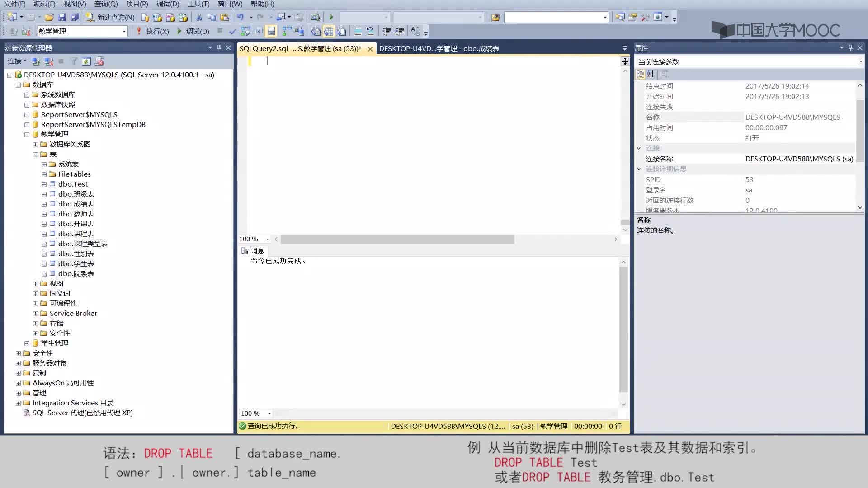Image resolution: width=868 pixels, height=488 pixels.
Task: Toggle Results to Grid mode
Action: point(329,31)
